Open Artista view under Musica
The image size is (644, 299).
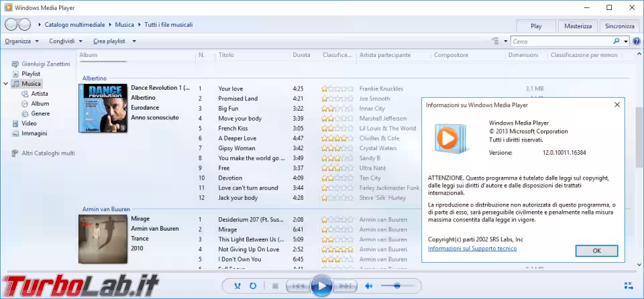point(35,94)
